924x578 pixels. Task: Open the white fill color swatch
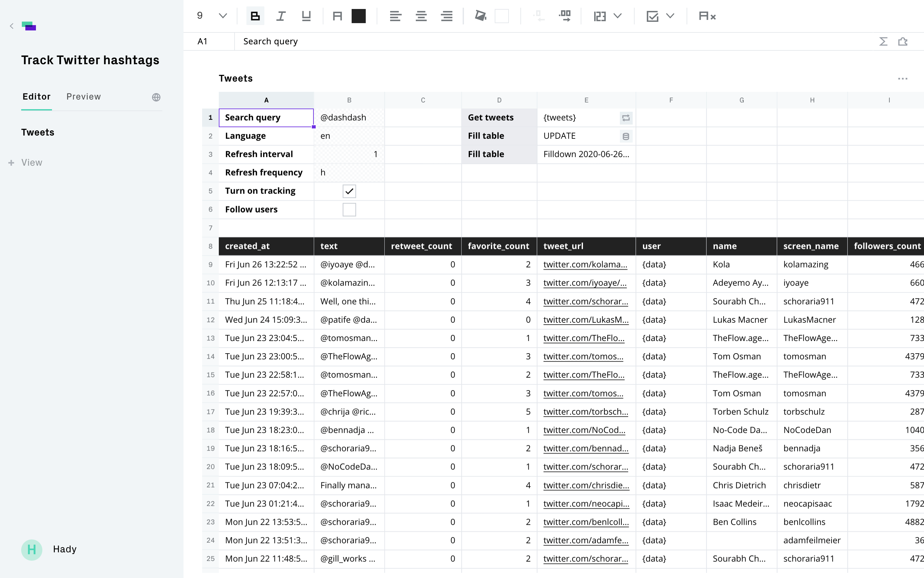pos(502,16)
